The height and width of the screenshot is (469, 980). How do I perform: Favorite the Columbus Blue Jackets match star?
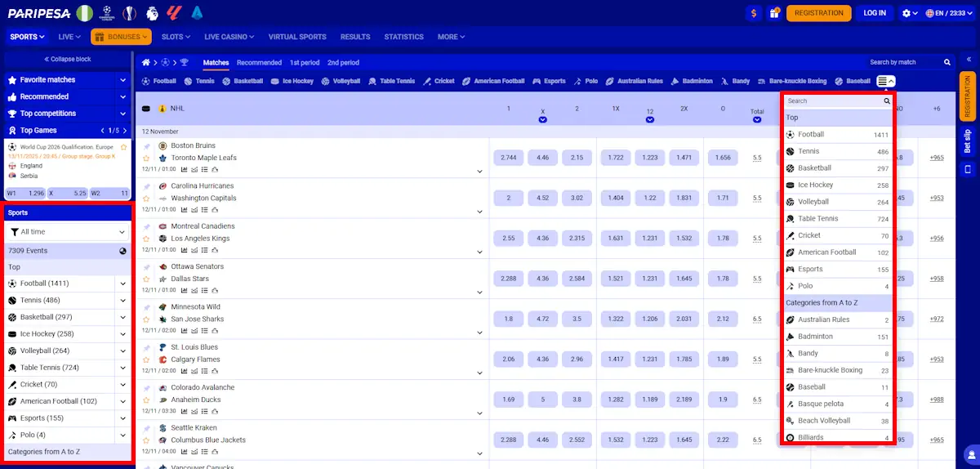click(146, 440)
